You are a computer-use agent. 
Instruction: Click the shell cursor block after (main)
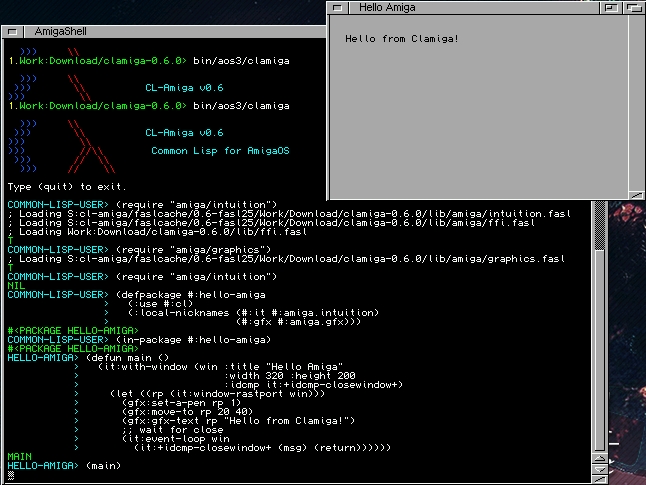[11, 475]
